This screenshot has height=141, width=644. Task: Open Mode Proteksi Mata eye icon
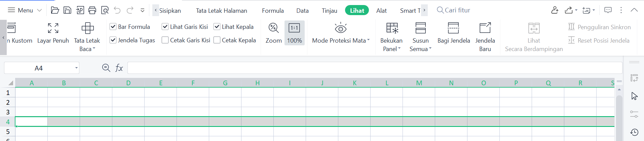(x=340, y=28)
